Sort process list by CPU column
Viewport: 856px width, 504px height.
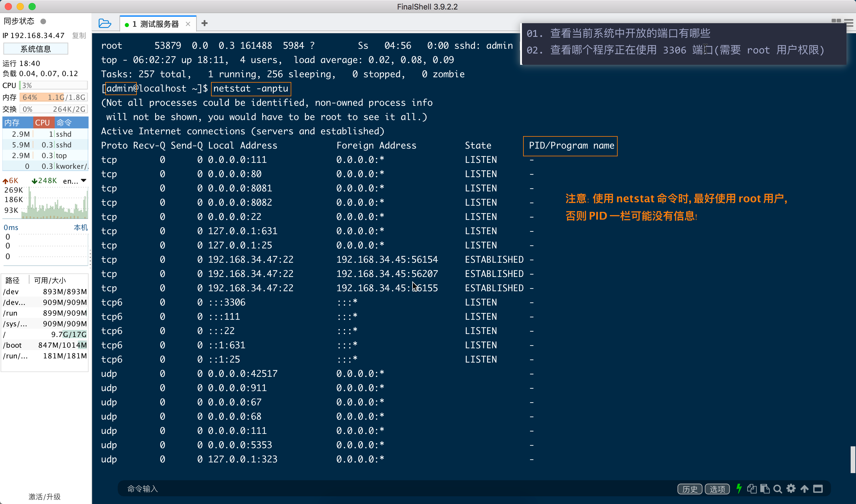pyautogui.click(x=43, y=123)
